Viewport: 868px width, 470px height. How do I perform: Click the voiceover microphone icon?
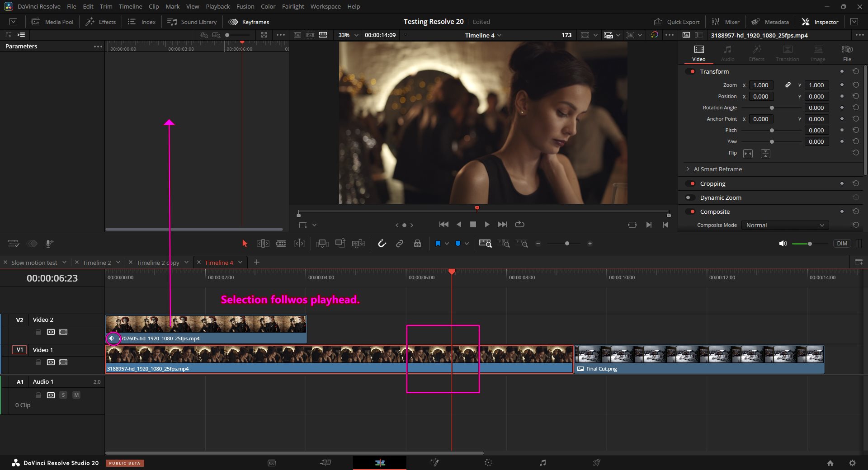pos(49,244)
